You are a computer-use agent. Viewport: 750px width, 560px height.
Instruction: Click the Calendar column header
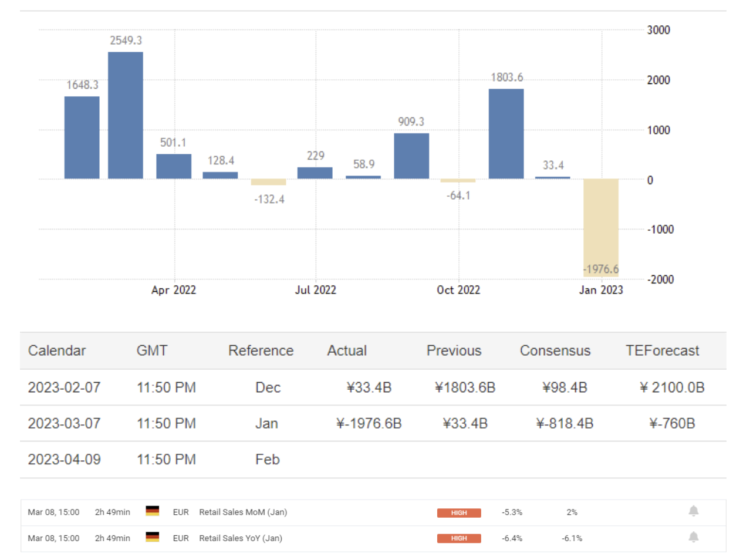pos(57,350)
